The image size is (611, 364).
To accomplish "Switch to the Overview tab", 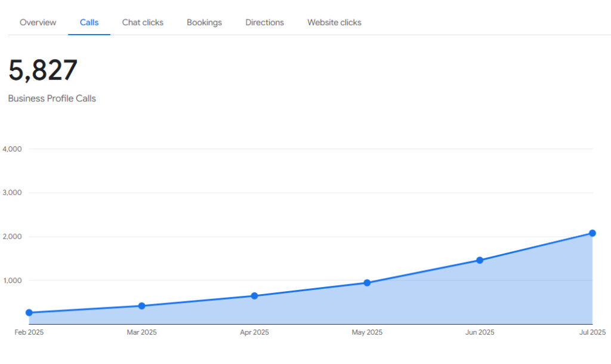I will pos(38,23).
